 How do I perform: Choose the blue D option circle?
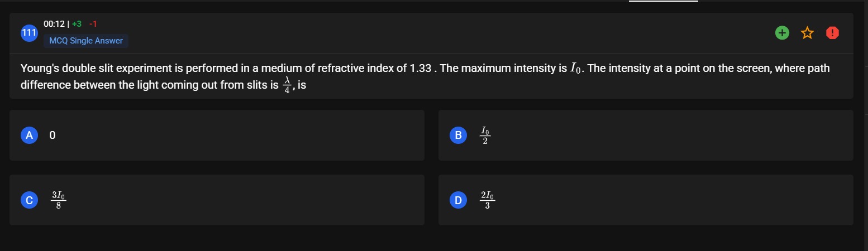[458, 200]
